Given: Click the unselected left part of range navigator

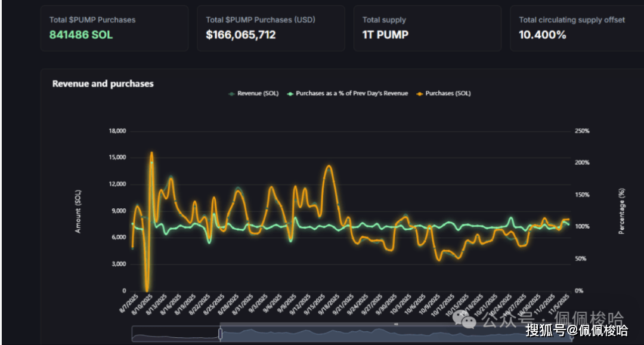Looking at the screenshot, I should point(175,334).
